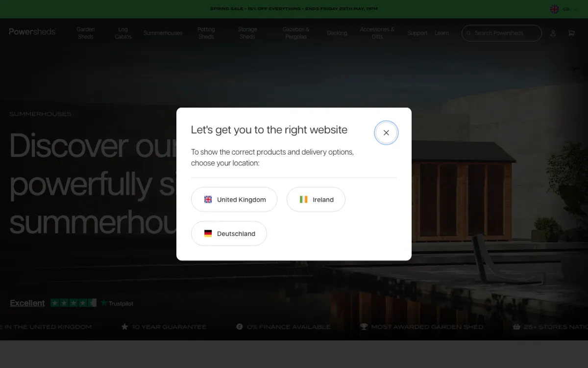Click the Powersheds logo
The image size is (588, 368).
pos(32,32)
